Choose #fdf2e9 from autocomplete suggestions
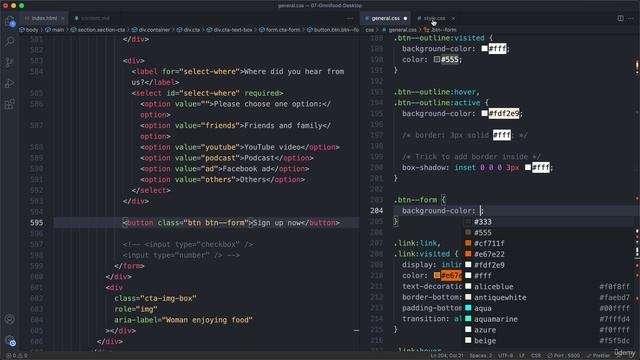Image resolution: width=640 pixels, height=360 pixels. (x=549, y=265)
